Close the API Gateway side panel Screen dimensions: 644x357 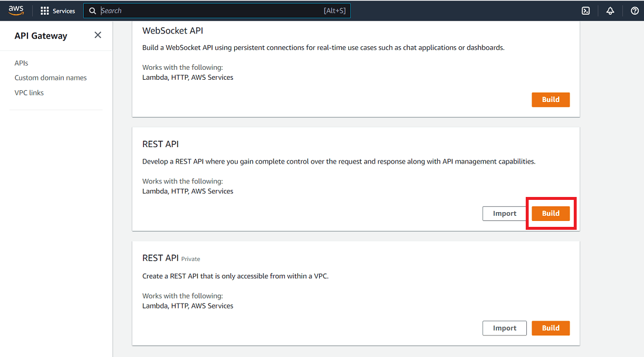98,35
